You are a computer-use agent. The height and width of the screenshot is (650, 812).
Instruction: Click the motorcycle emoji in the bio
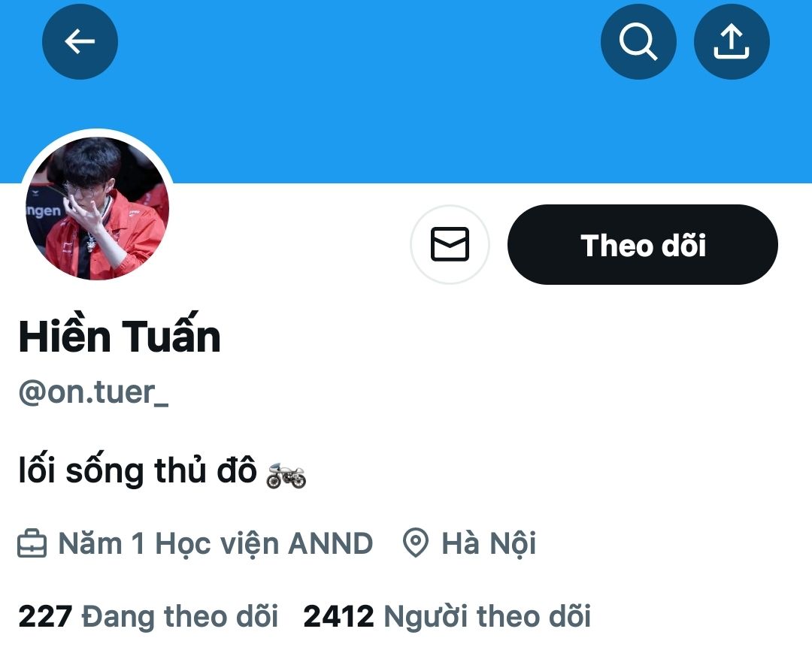(286, 476)
